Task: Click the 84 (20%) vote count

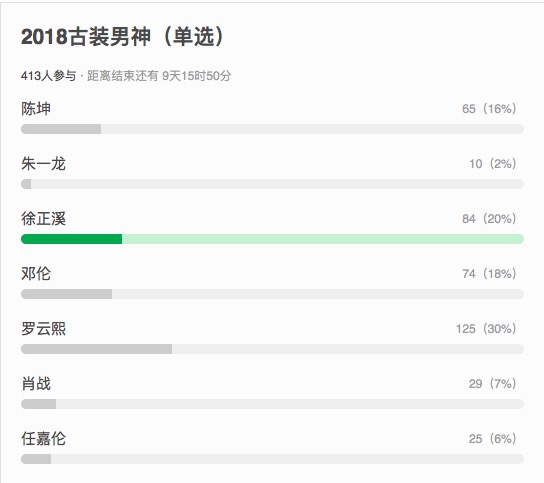Action: coord(489,219)
